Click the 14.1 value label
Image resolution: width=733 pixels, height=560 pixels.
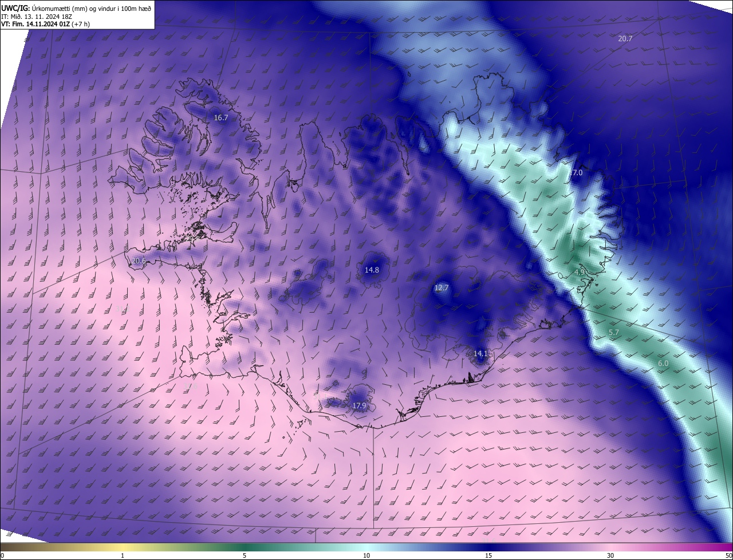pos(481,353)
